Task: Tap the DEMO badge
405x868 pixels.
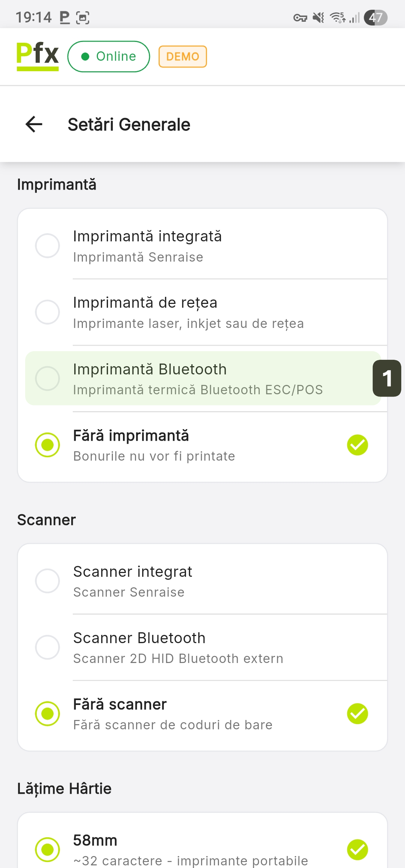Action: (x=183, y=57)
